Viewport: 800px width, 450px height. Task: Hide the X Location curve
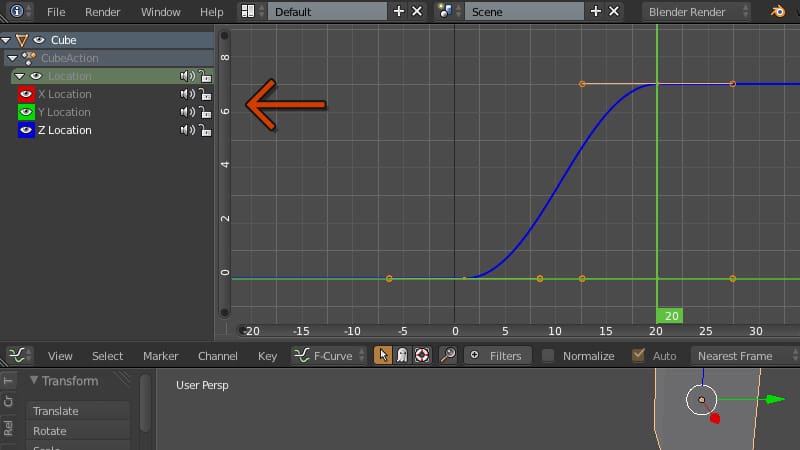tap(26, 94)
